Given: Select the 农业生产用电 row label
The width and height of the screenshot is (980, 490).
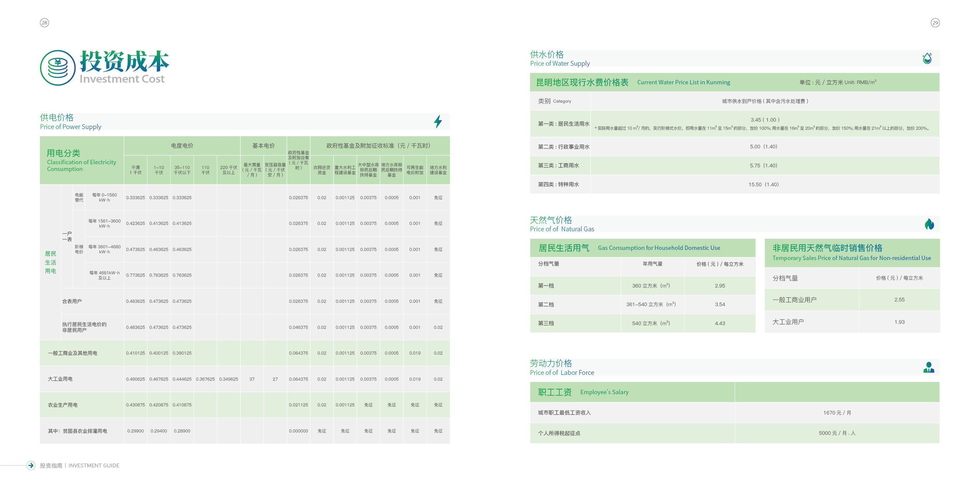Looking at the screenshot, I should pyautogui.click(x=62, y=405).
